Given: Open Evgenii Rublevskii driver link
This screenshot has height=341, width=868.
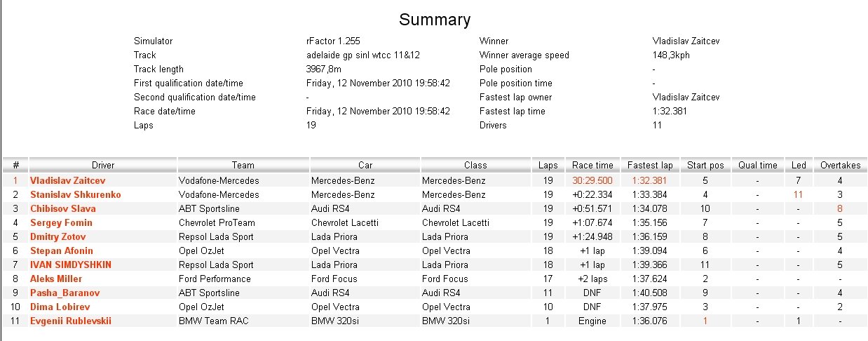Looking at the screenshot, I should pyautogui.click(x=70, y=321).
